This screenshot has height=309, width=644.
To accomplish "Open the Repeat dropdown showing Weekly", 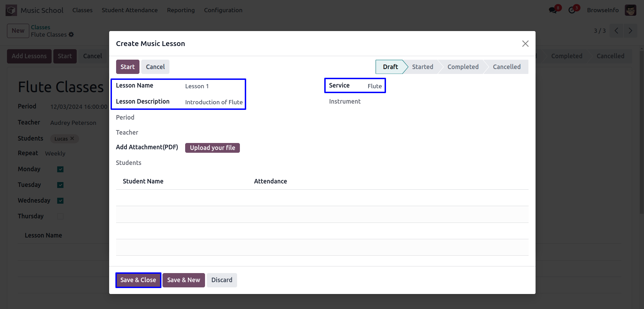I will click(55, 153).
